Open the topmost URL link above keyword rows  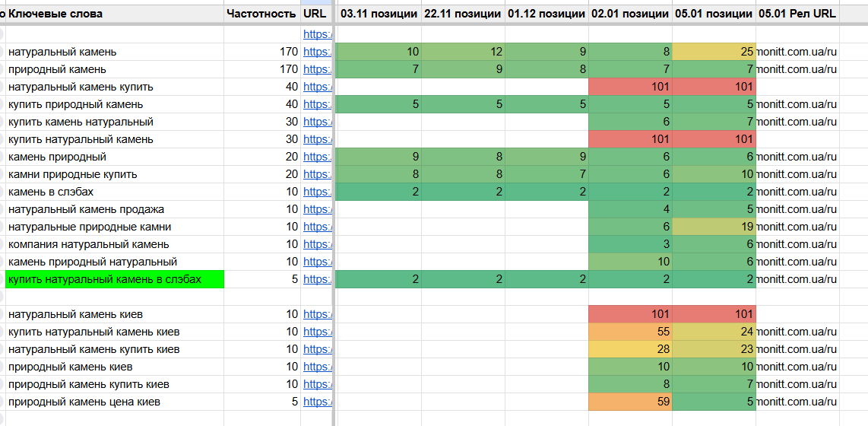pyautogui.click(x=316, y=34)
